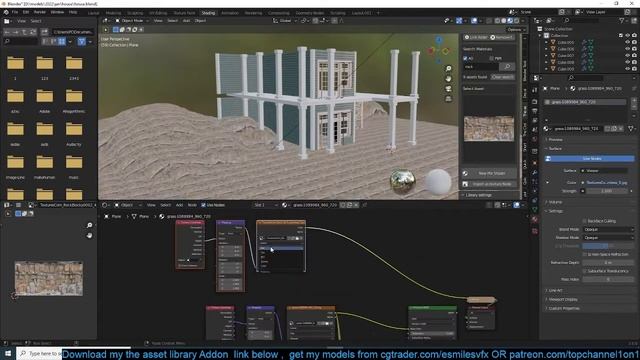Click the Link Addon button
This screenshot has height=360, width=640.
point(476,37)
